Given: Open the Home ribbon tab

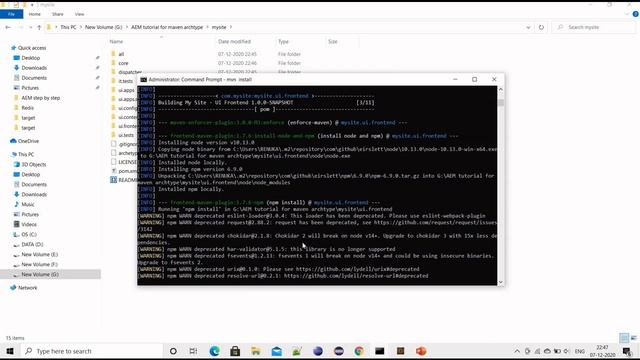Looking at the screenshot, I should [35, 14].
